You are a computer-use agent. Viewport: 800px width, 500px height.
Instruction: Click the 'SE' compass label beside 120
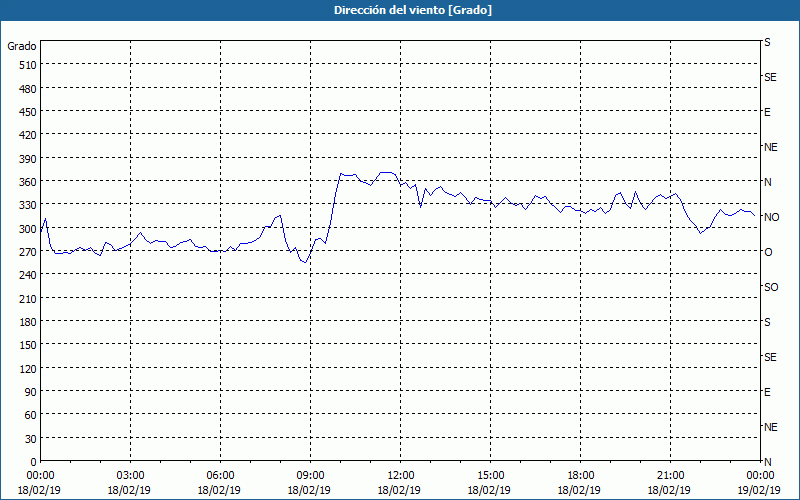tap(770, 358)
